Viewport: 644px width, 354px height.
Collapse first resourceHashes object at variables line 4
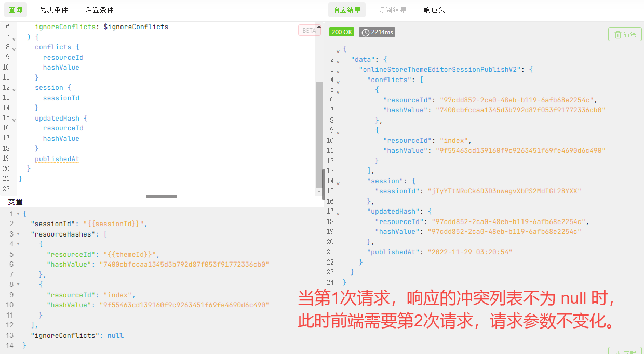(x=18, y=244)
